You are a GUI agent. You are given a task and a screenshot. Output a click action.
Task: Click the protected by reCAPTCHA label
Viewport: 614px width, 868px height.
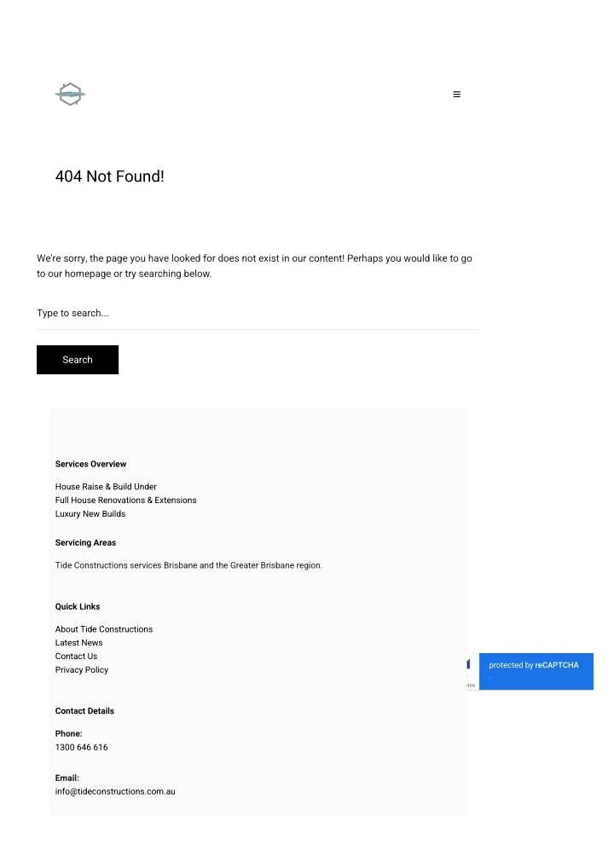pos(533,665)
